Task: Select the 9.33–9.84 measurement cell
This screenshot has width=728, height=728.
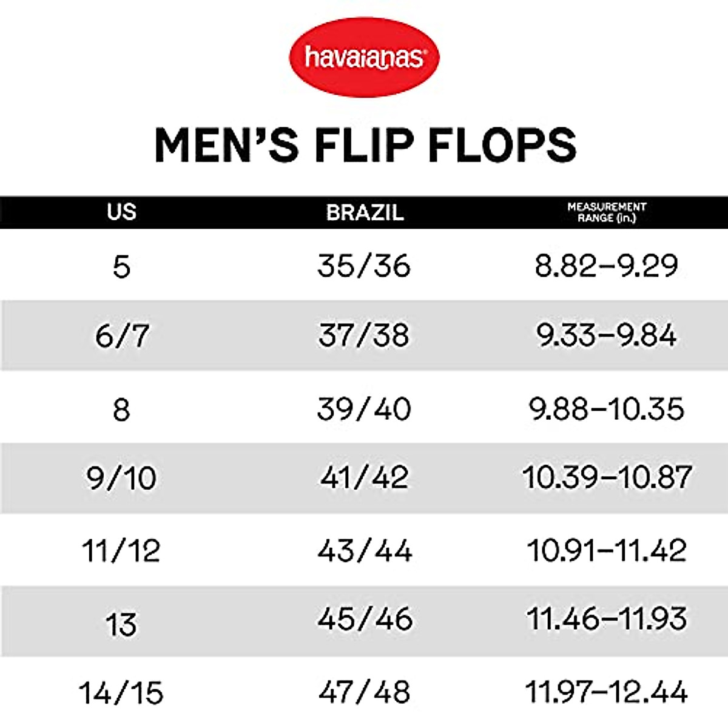Action: tap(607, 335)
